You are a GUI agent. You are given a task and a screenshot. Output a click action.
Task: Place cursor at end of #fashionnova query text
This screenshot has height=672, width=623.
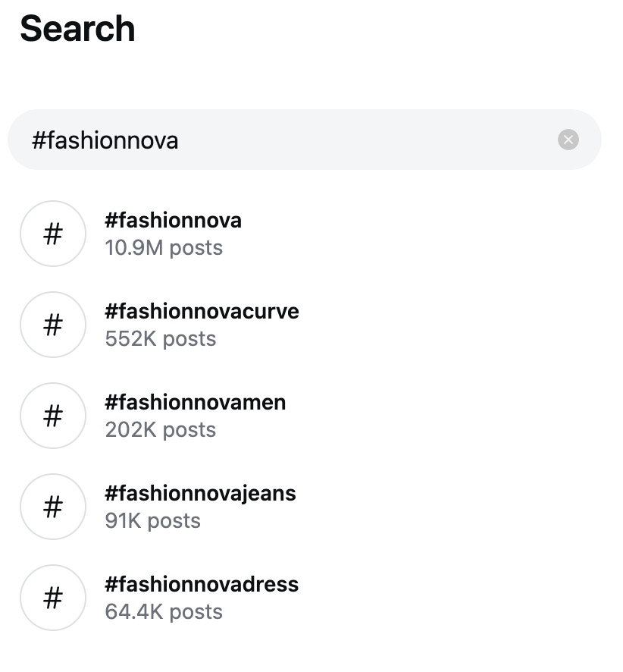click(180, 140)
